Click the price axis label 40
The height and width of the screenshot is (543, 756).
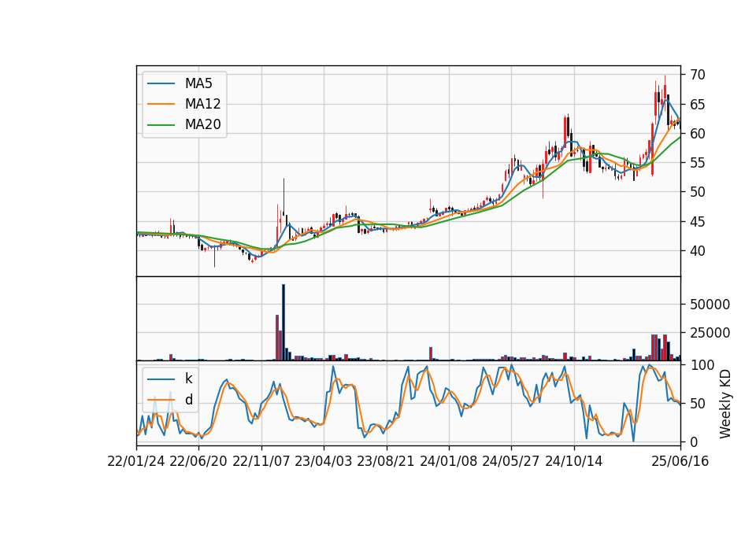click(697, 250)
